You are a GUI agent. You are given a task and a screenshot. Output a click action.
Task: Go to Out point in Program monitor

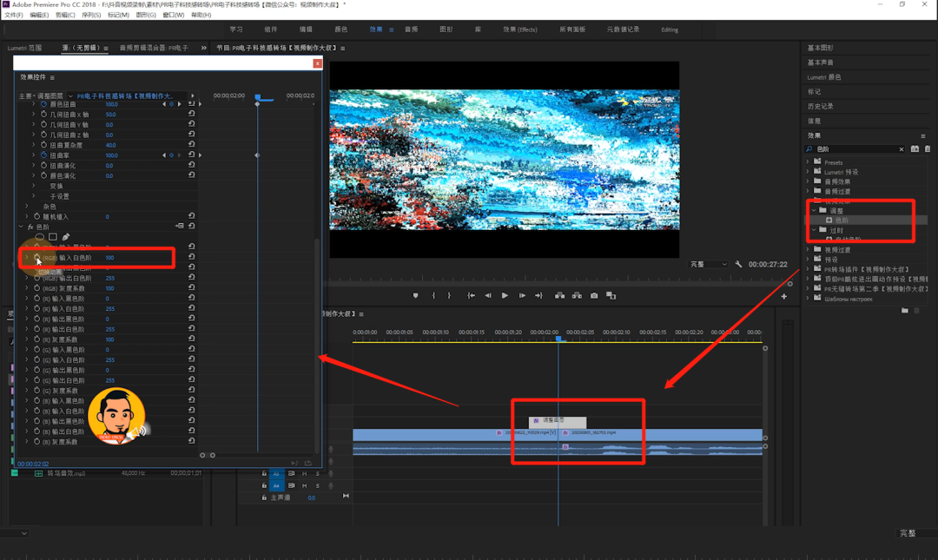[539, 295]
